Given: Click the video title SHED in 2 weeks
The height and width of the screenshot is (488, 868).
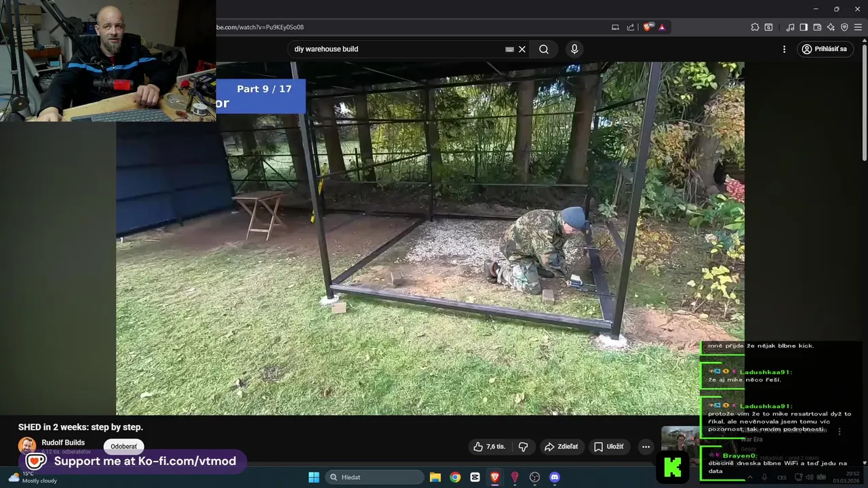Looking at the screenshot, I should tap(81, 427).
